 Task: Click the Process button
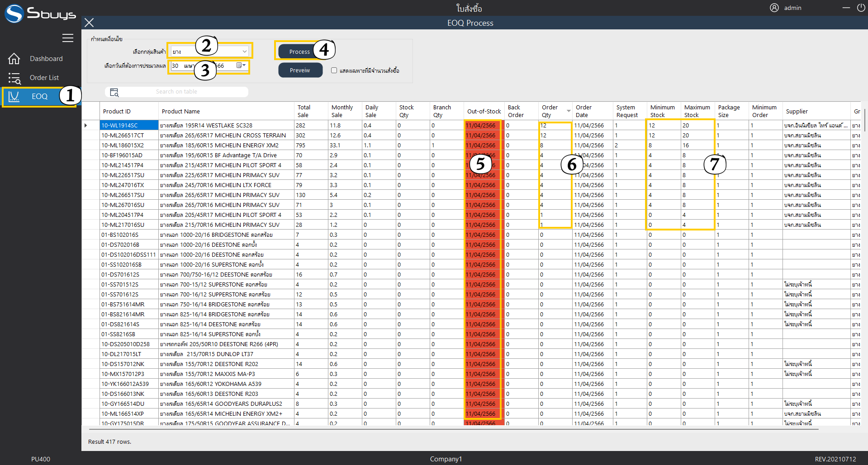pos(299,52)
